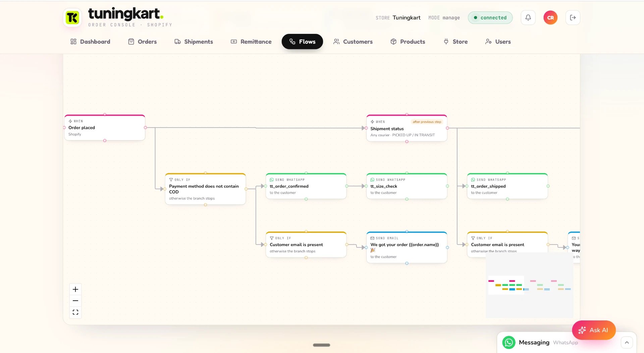Fit flow view to screen
The height and width of the screenshot is (353, 644).
(x=75, y=312)
